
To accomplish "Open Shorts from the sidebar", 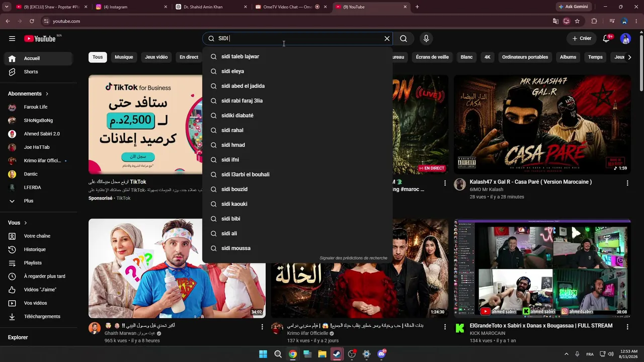I will 39,72.
